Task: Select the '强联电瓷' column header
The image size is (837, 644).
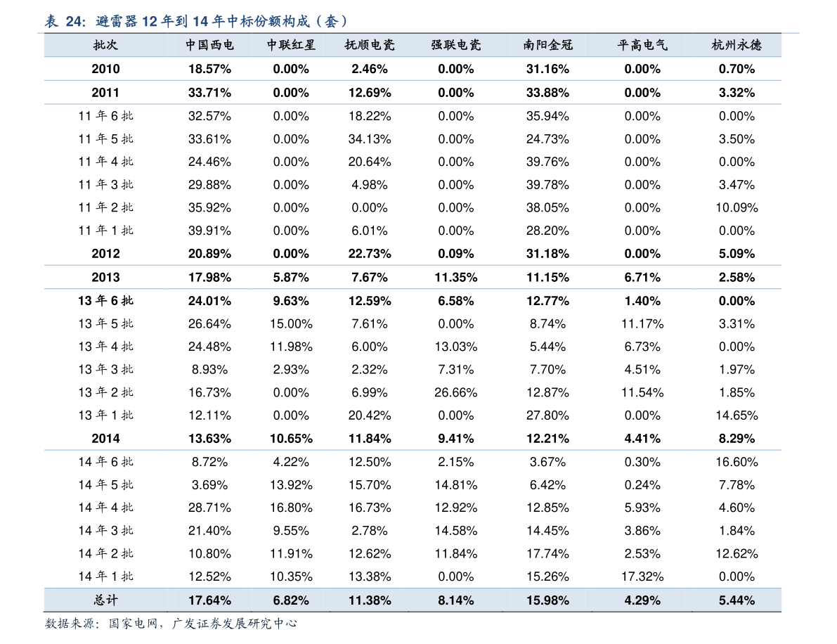Action: coord(456,45)
